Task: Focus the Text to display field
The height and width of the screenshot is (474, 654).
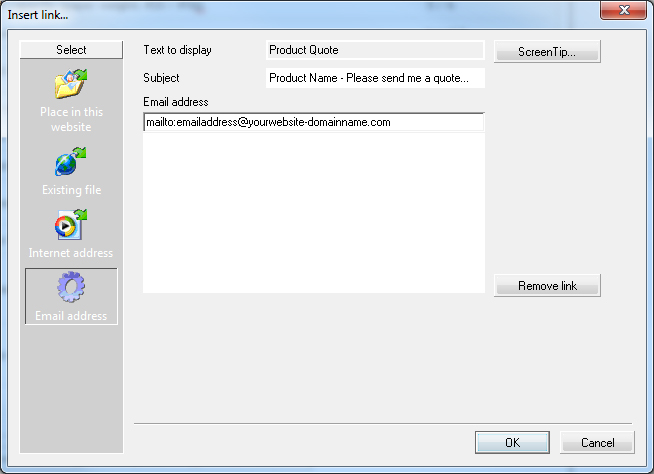Action: pyautogui.click(x=375, y=50)
